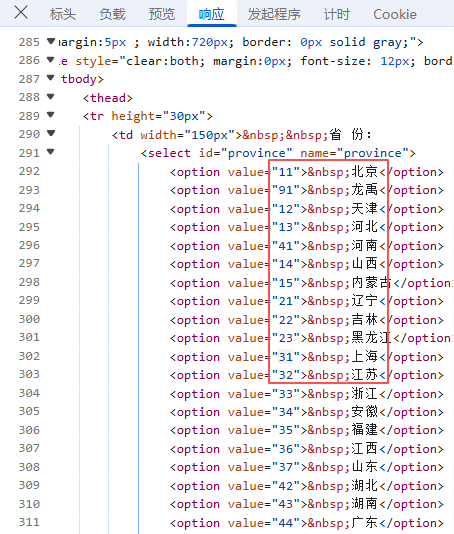Click the option line for 山东
Image resolution: width=454 pixels, height=534 pixels.
(x=307, y=467)
